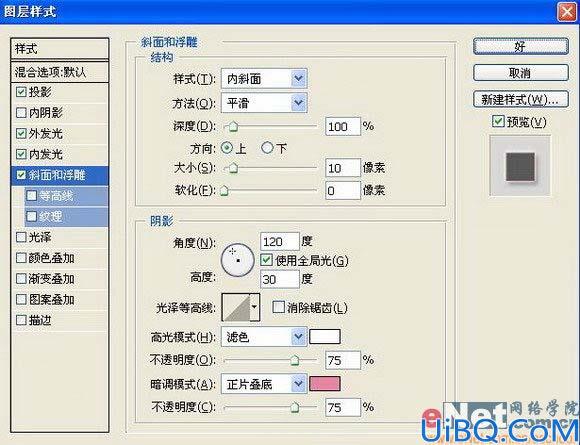
Task: Click the highlight 不透明度(O) slider handle
Action: (x=294, y=360)
